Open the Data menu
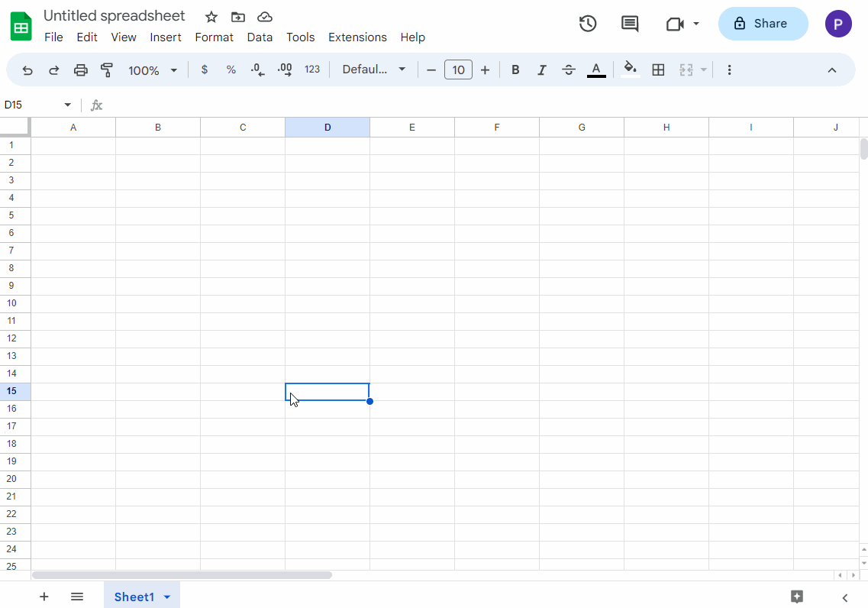The height and width of the screenshot is (608, 868). point(260,37)
